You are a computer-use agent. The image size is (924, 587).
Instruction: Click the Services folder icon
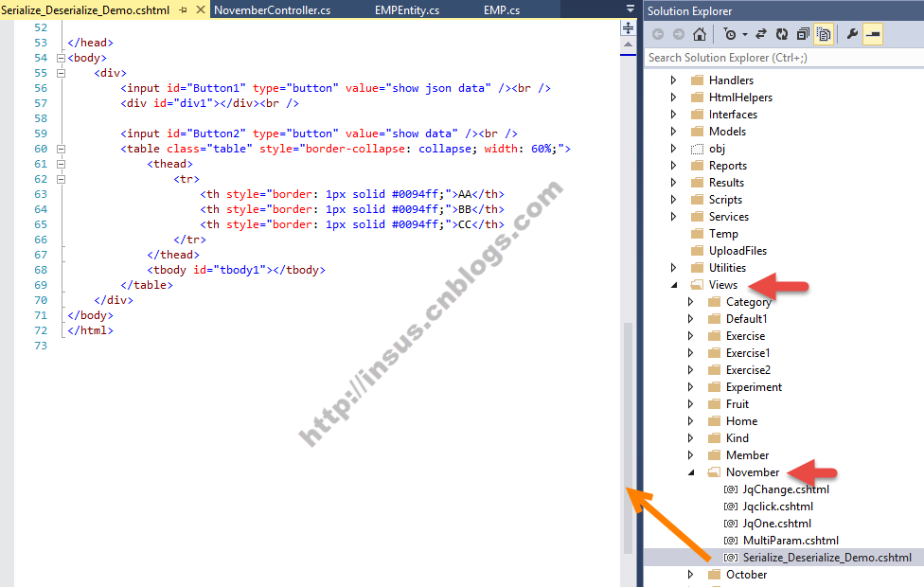(697, 217)
